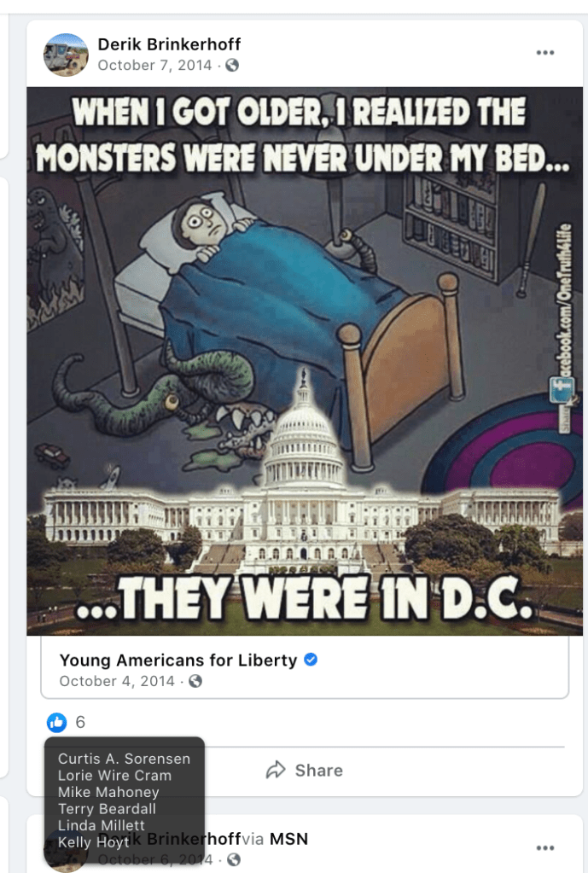This screenshot has height=873, width=588.
Task: Click the blue like reaction icon
Action: pos(56,722)
